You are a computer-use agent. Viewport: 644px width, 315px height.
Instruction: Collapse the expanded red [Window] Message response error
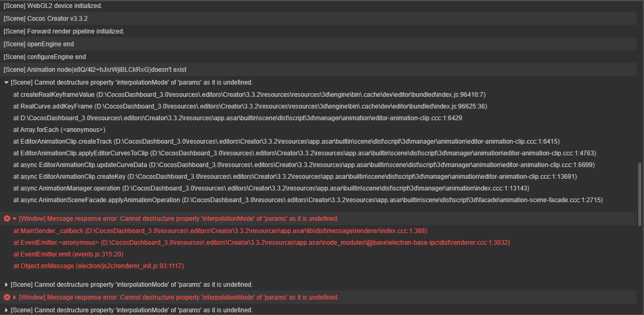coord(14,219)
